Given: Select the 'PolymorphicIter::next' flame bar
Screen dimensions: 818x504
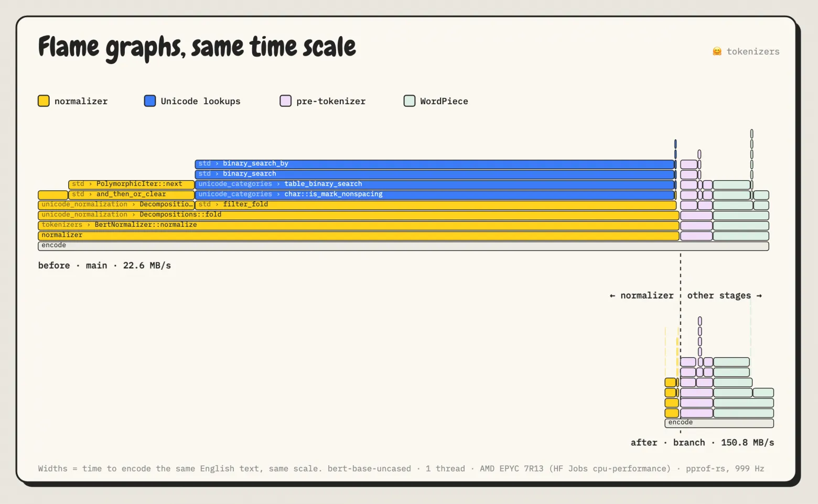Looking at the screenshot, I should click(132, 184).
